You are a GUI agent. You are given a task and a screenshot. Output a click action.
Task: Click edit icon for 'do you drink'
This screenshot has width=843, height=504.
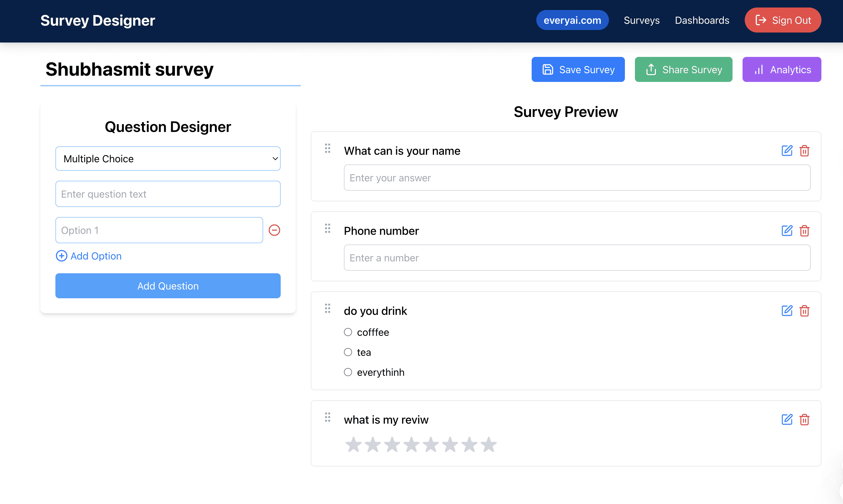[787, 311]
